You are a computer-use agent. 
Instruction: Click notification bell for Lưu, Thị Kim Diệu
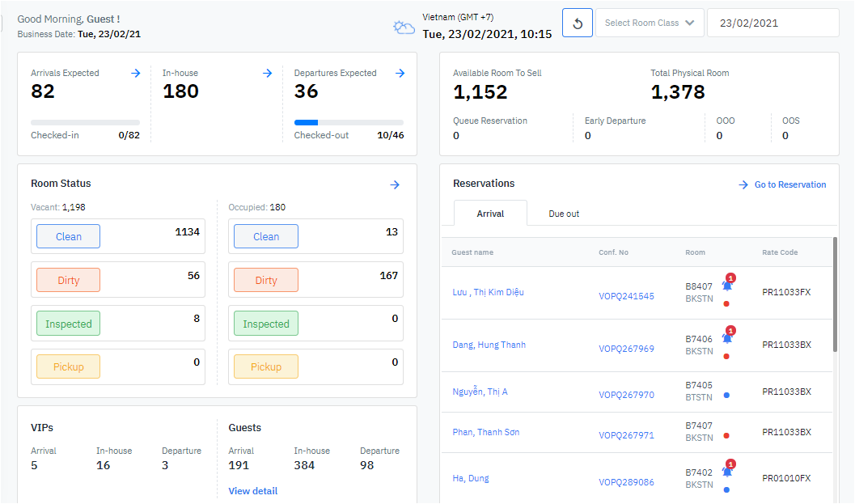pos(727,286)
